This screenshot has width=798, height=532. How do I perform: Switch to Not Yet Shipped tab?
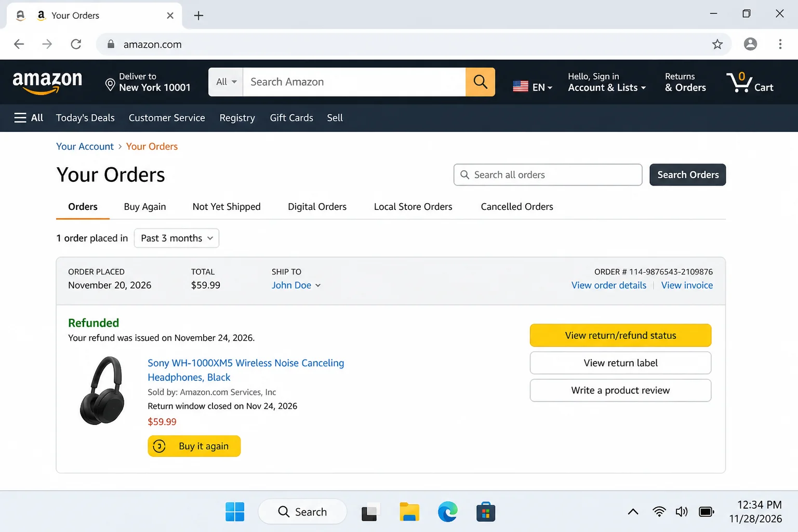coord(227,207)
